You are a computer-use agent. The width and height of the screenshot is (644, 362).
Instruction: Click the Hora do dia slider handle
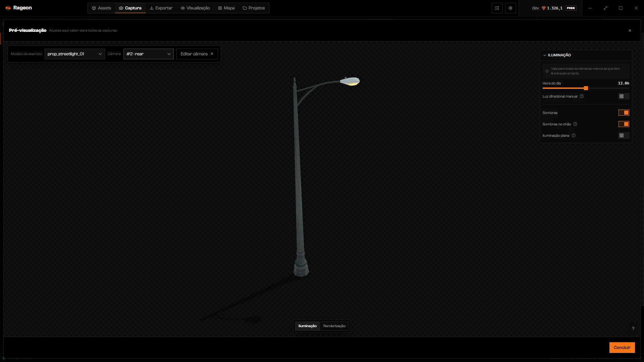coord(586,88)
